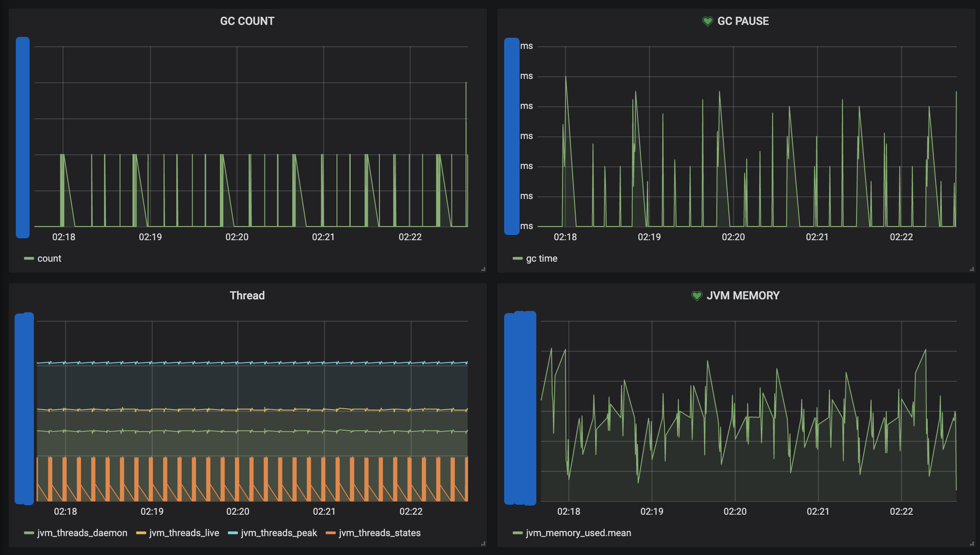Screen dimensions: 980x555
Task: Open the Thread panel title menu
Action: click(247, 296)
